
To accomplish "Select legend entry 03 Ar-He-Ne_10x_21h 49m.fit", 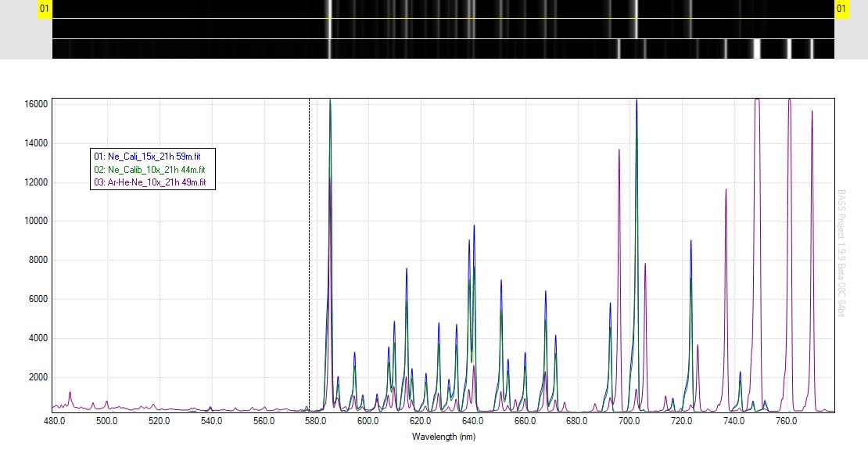I will pos(149,182).
